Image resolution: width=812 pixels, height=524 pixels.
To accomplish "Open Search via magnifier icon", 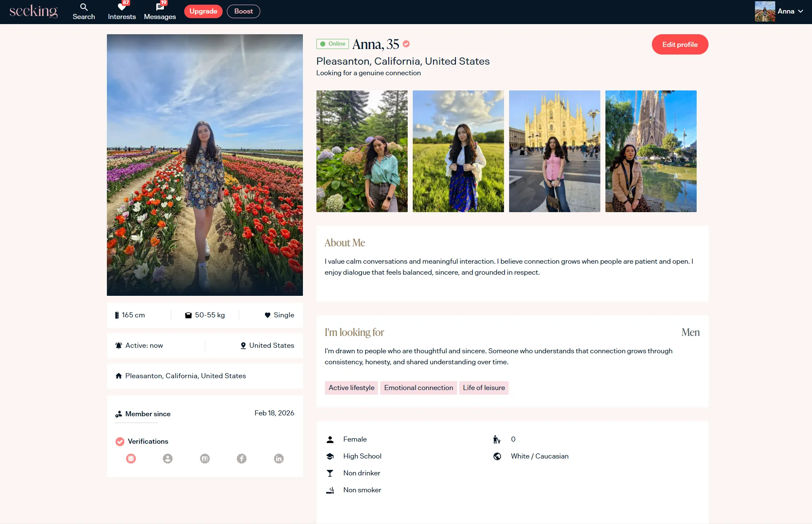I will pos(84,7).
